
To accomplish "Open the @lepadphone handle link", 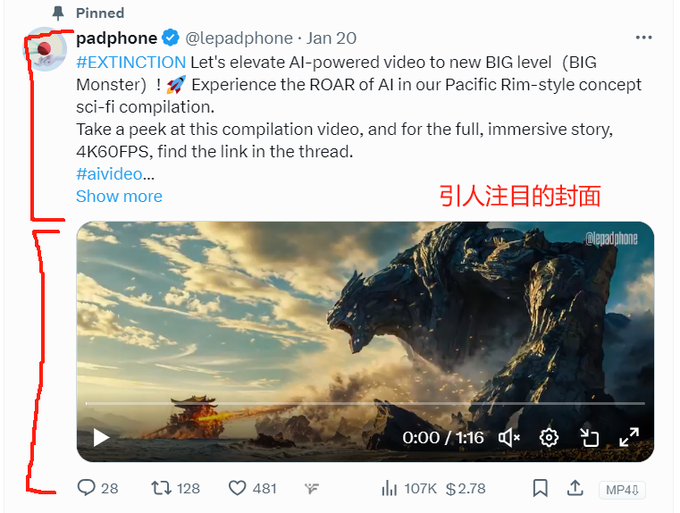I will 239,38.
